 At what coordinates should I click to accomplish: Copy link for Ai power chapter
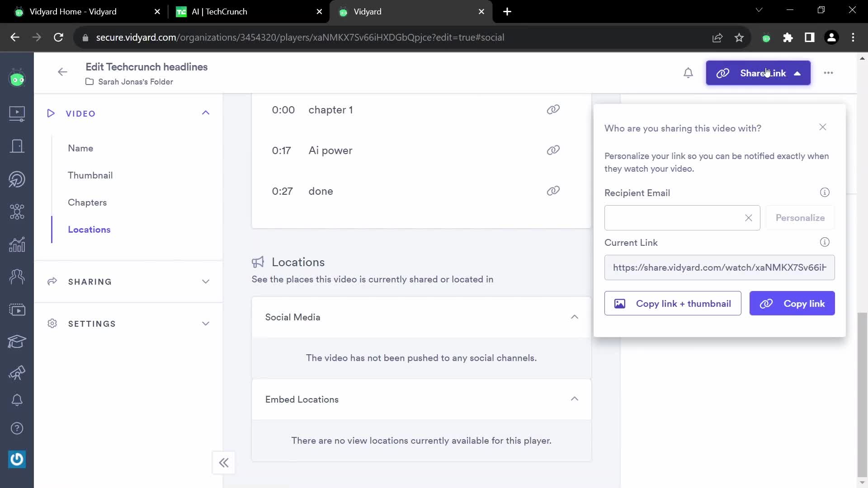(553, 150)
